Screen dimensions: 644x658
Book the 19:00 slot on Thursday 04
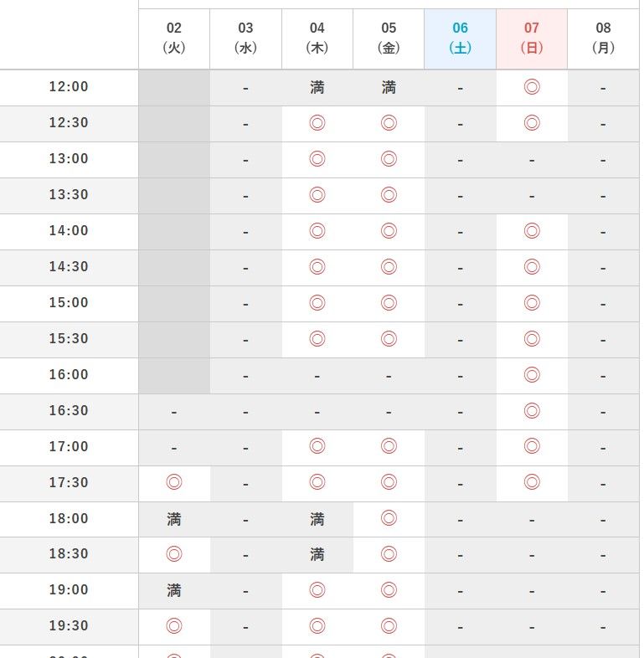tap(317, 590)
